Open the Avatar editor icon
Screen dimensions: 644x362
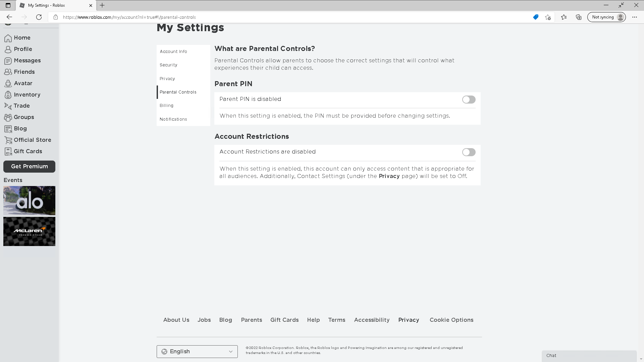[8, 83]
